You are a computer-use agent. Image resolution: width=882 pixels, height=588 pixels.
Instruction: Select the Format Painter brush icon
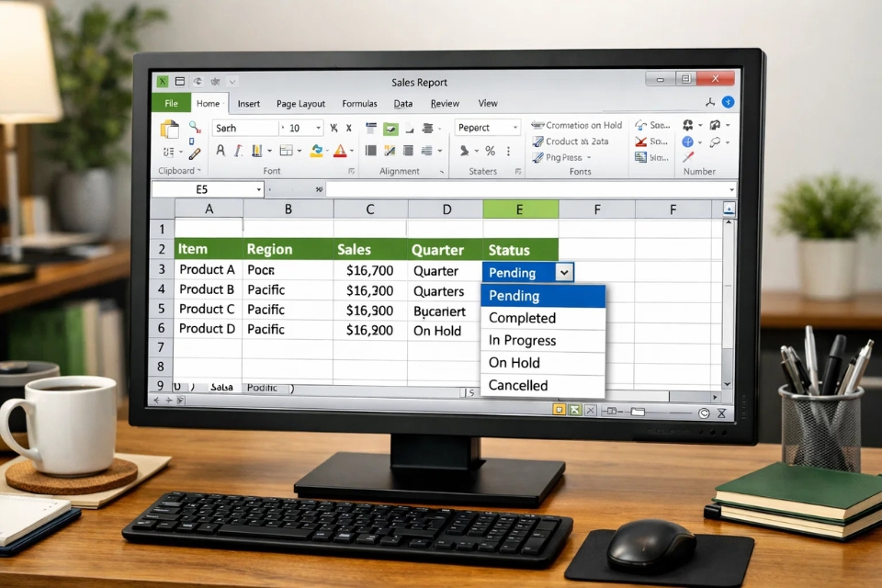(x=195, y=153)
